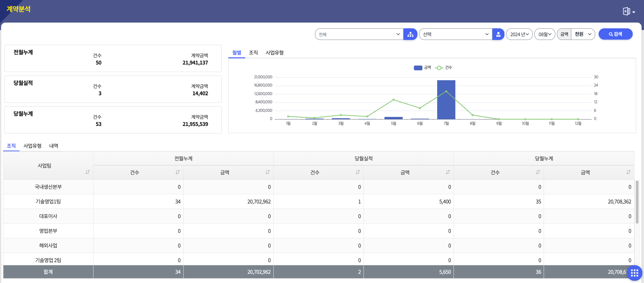The width and height of the screenshot is (644, 283).
Task: Sort 당월실적 금액 column with its sort icon
Action: [448, 172]
